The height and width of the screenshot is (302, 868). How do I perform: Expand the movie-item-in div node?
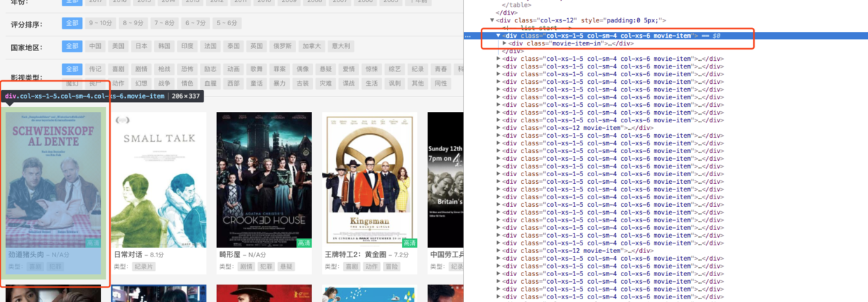(505, 43)
